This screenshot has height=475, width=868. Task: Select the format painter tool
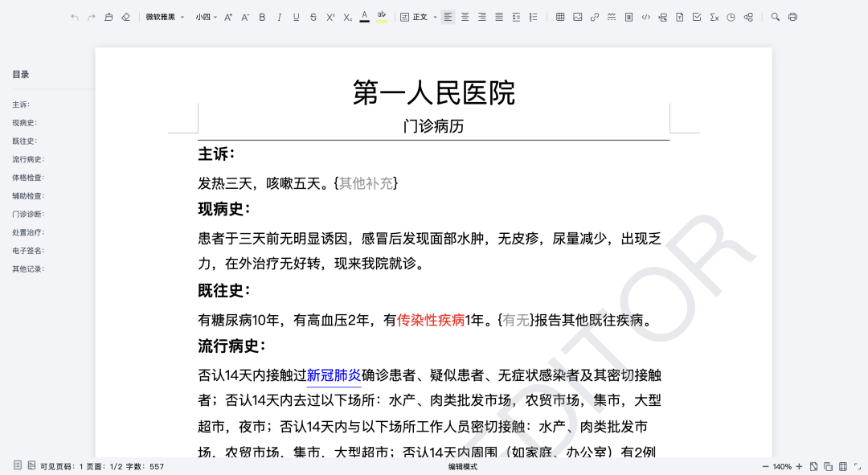108,16
